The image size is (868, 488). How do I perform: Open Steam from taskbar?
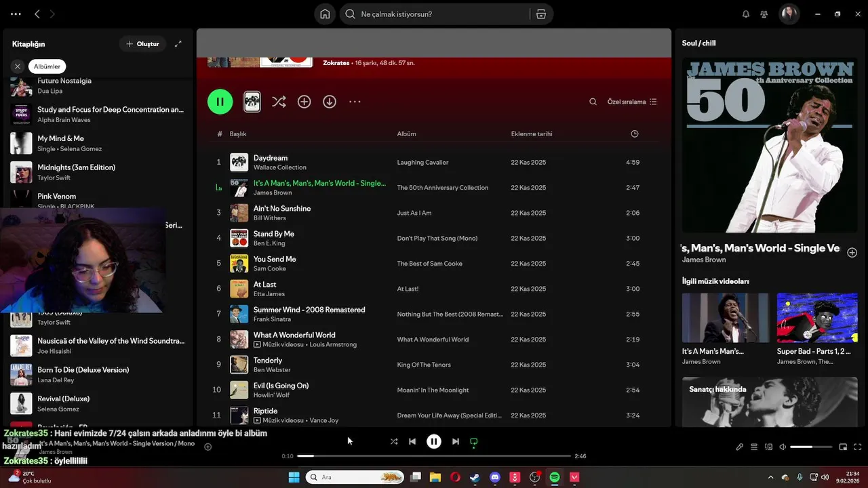pos(475,477)
